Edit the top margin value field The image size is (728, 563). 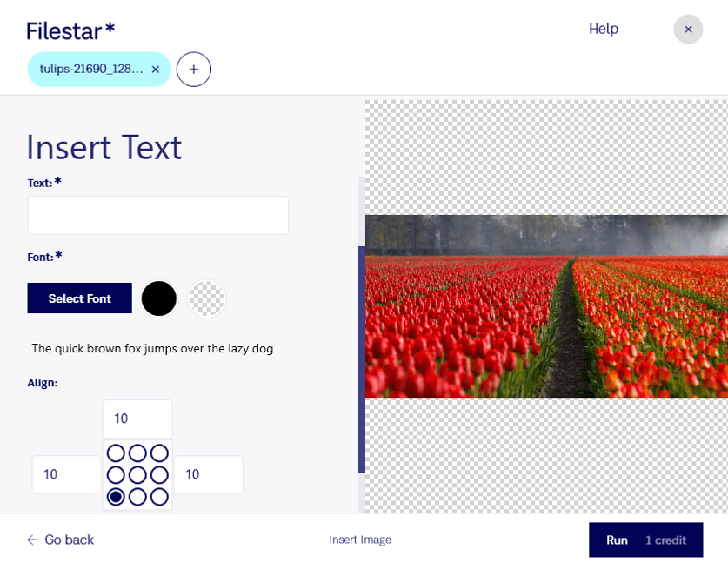coord(137,419)
